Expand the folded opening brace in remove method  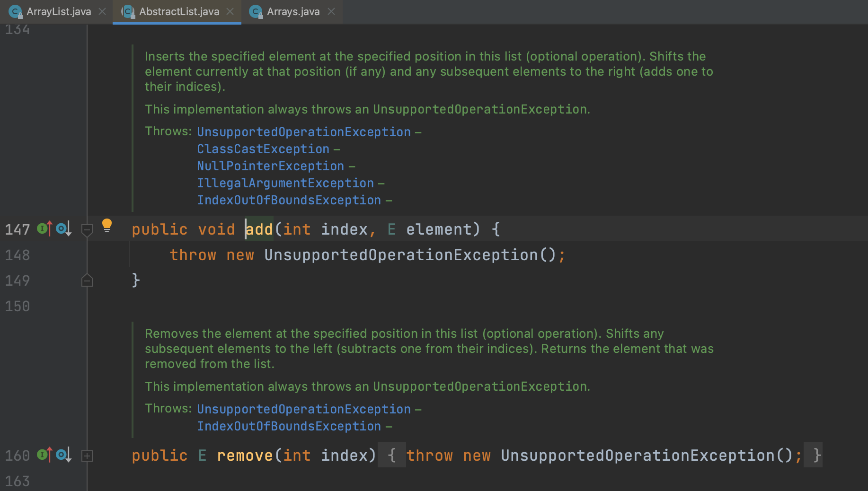coord(391,455)
